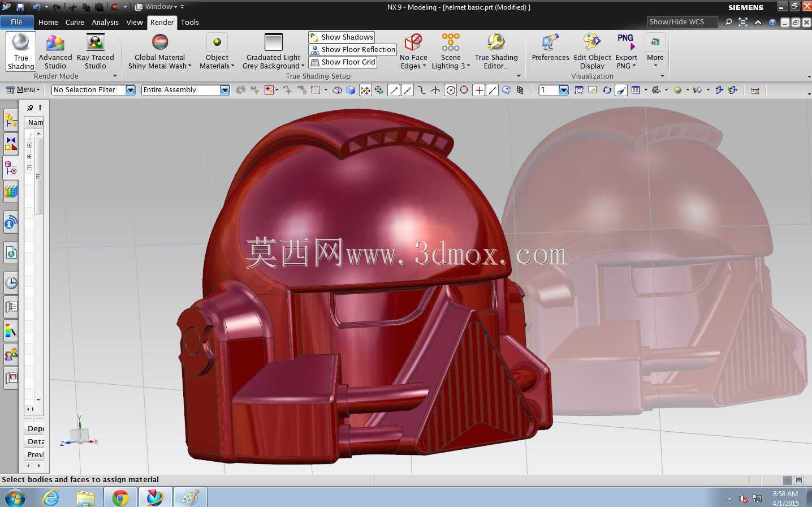Open Advanced Studio render mode

[x=55, y=51]
